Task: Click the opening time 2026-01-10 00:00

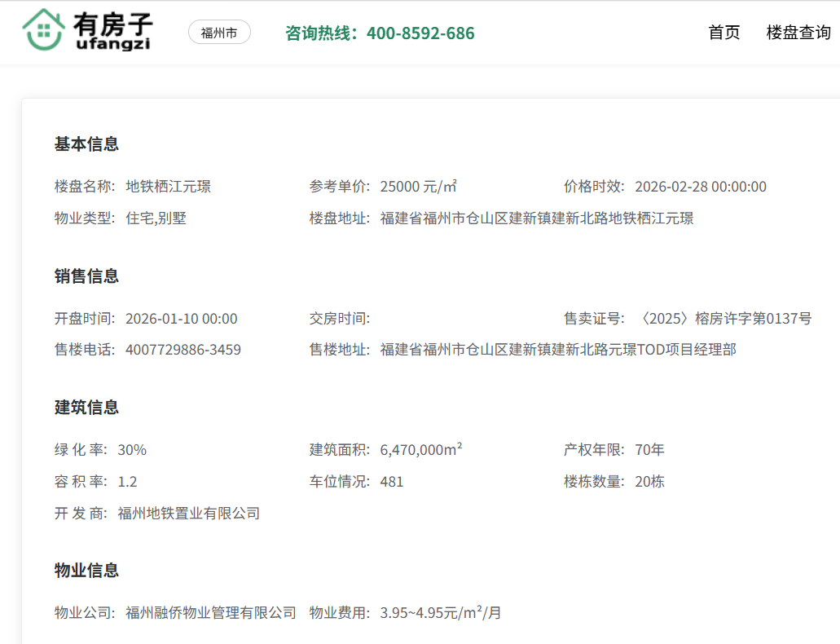Action: point(181,319)
